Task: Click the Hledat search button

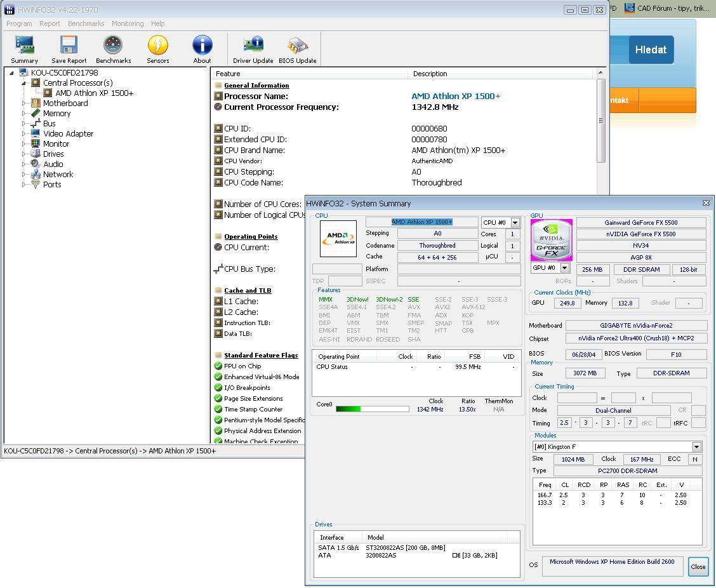Action: coord(651,50)
